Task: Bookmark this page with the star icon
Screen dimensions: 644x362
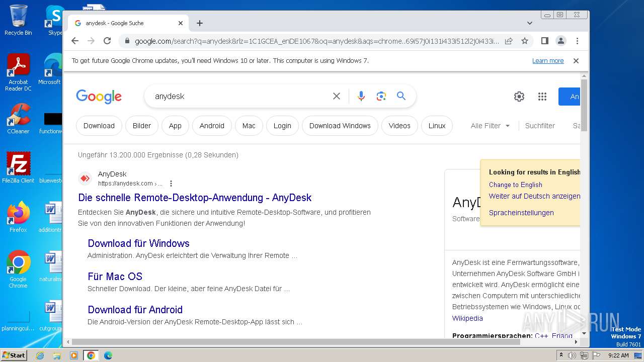Action: tap(525, 41)
